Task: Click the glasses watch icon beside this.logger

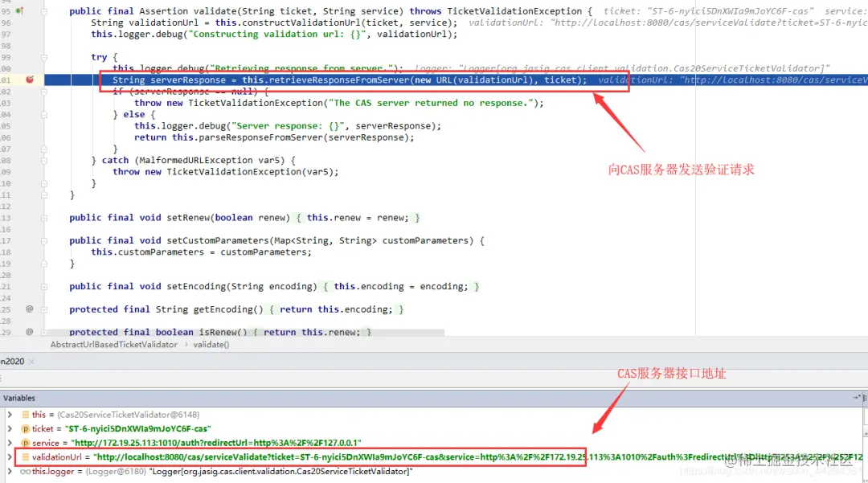Action: pos(26,472)
